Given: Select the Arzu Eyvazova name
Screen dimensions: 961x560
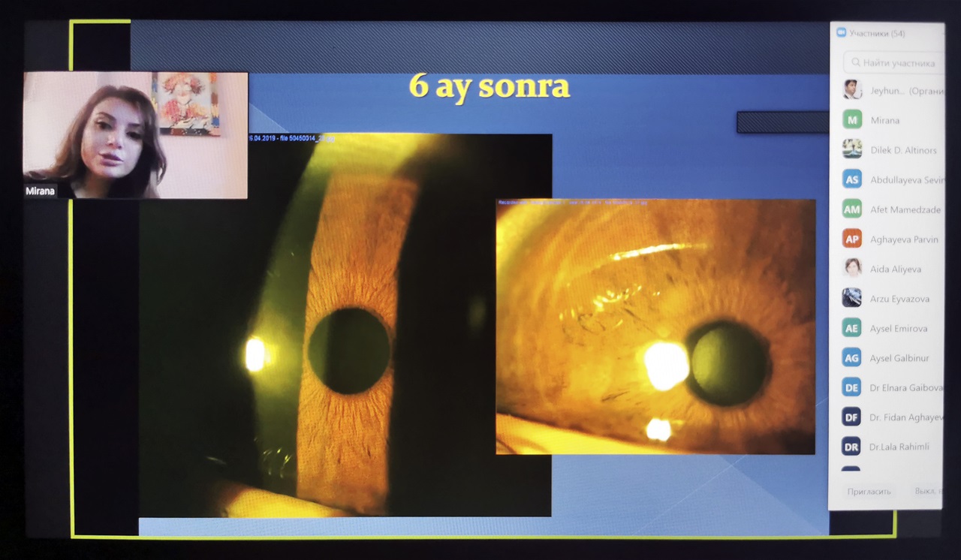Looking at the screenshot, I should [x=899, y=299].
